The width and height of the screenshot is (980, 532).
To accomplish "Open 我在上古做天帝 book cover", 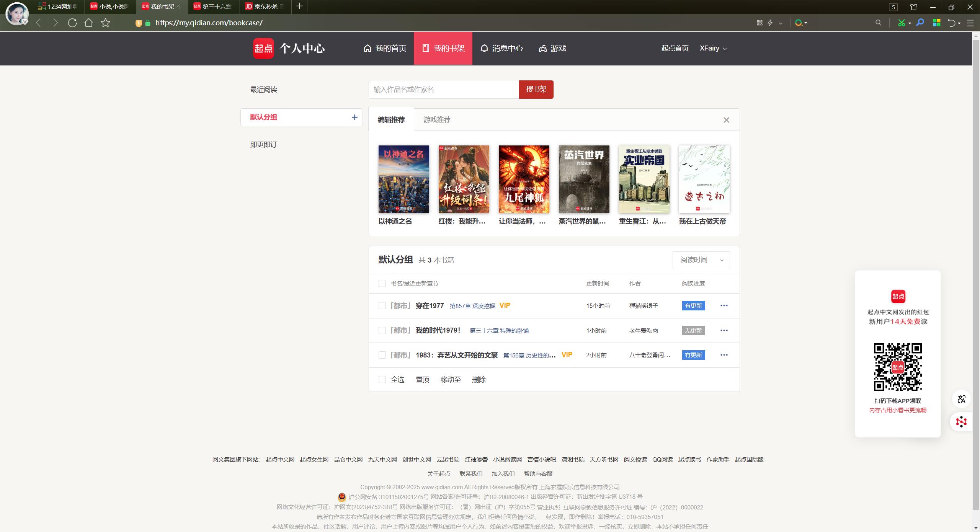I will tap(704, 179).
